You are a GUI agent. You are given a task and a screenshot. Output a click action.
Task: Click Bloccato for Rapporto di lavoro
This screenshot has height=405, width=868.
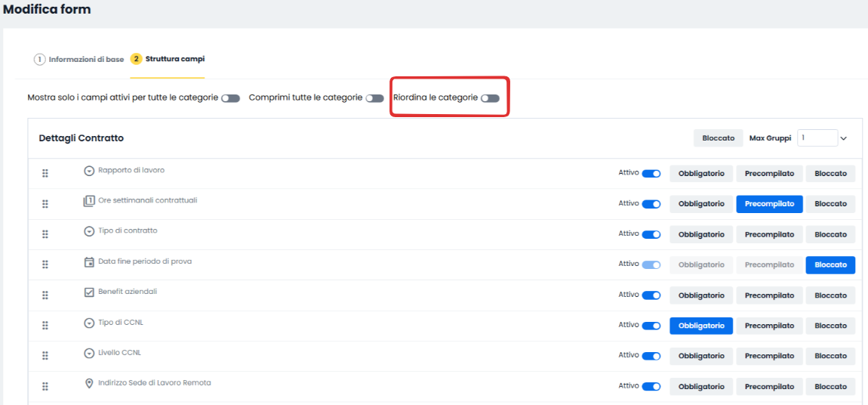[830, 174]
